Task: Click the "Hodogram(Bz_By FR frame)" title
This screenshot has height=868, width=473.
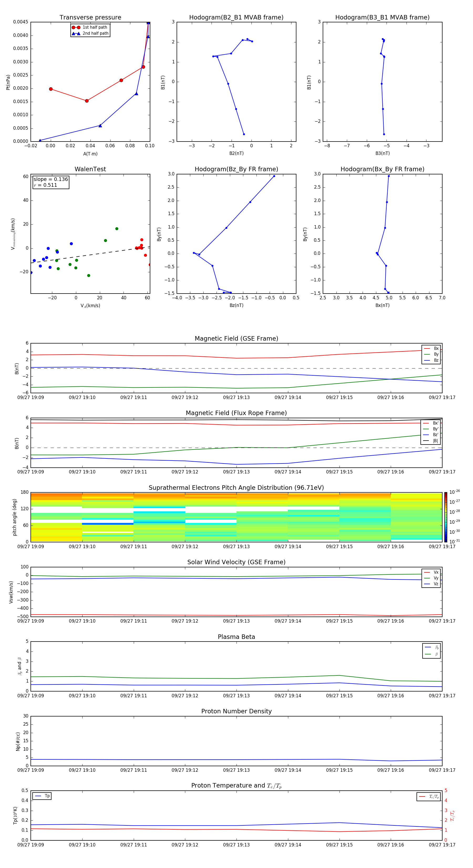Action: [236, 169]
